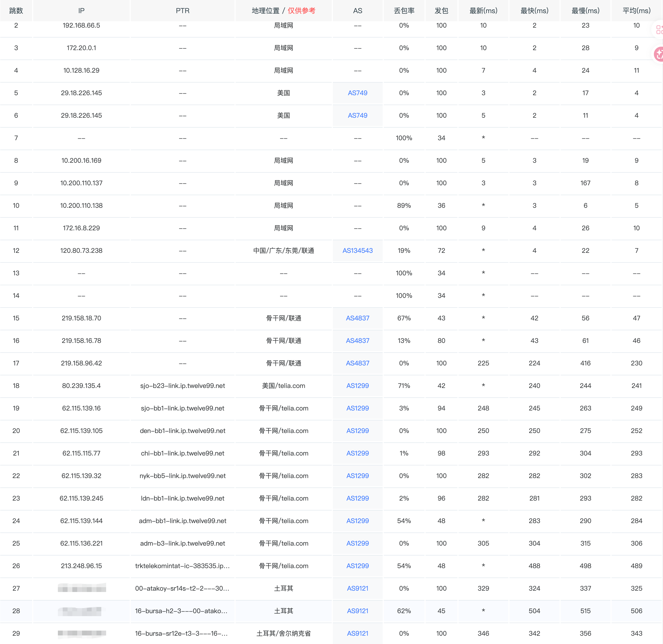The width and height of the screenshot is (663, 644).
Task: Select the sjo-b23-link.ip.twelve99.net PTR cell
Action: click(x=182, y=386)
